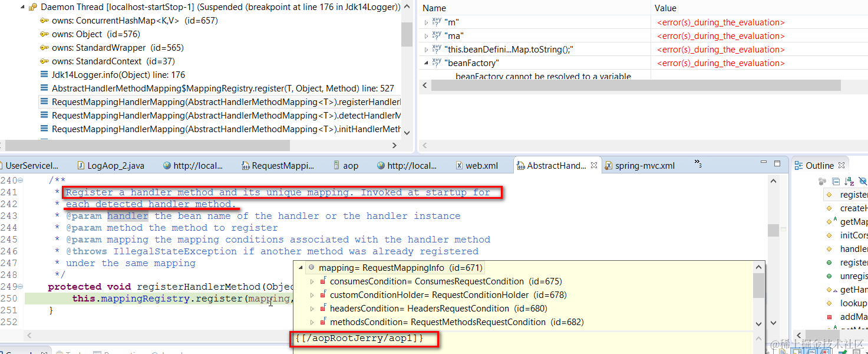
Task: Select 'owns: StandardWrapper (id=565)' row
Action: [x=111, y=48]
